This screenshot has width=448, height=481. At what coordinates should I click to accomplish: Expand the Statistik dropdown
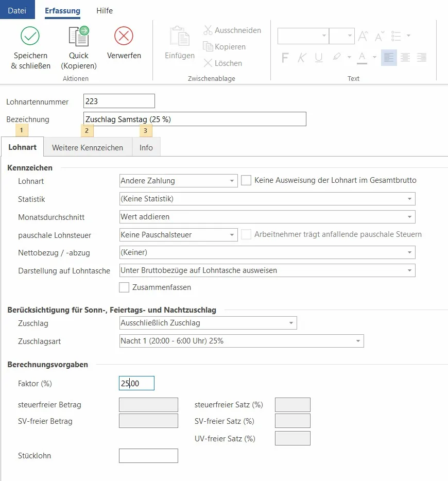point(409,199)
